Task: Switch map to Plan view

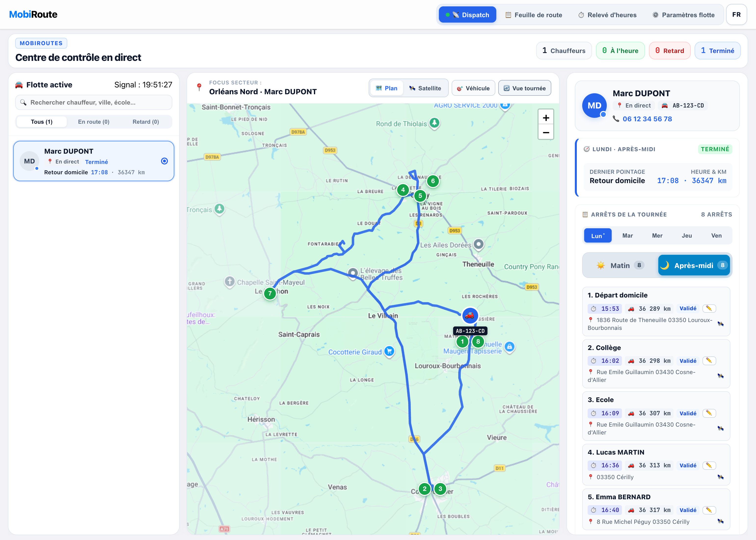Action: pyautogui.click(x=386, y=88)
